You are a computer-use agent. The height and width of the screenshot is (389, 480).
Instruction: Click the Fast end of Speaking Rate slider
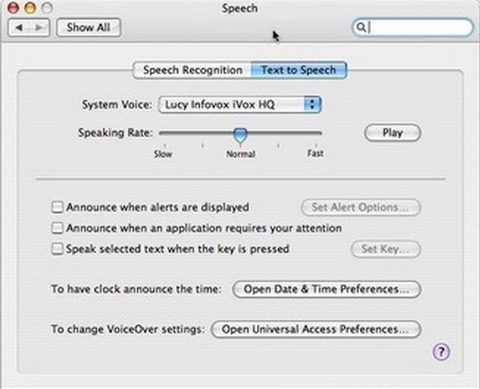[316, 133]
